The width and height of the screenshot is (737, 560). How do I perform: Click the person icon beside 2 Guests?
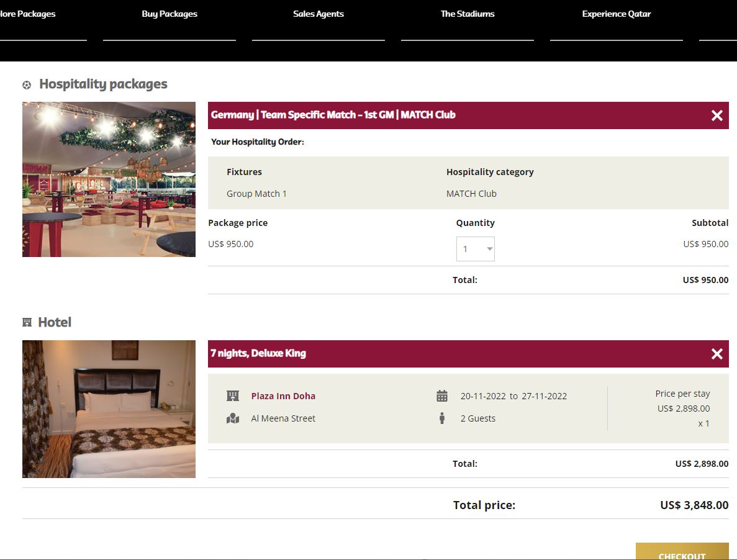point(442,418)
